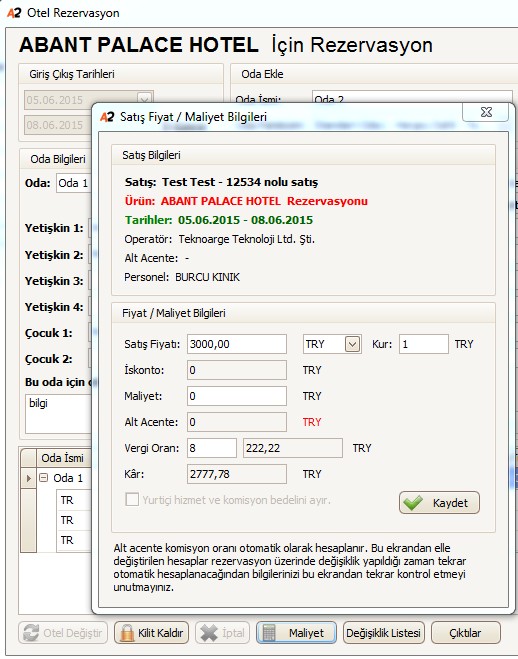The height and width of the screenshot is (659, 518).
Task: Click the Oda field showing Oda 1
Action: [x=74, y=183]
